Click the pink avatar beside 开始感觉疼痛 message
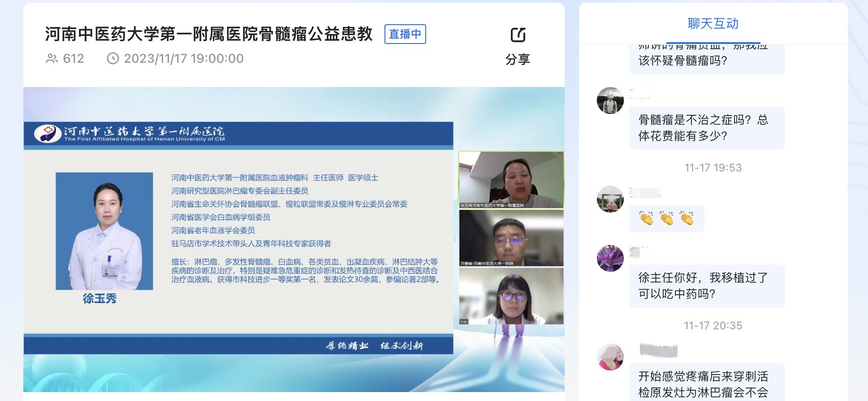 coord(610,357)
